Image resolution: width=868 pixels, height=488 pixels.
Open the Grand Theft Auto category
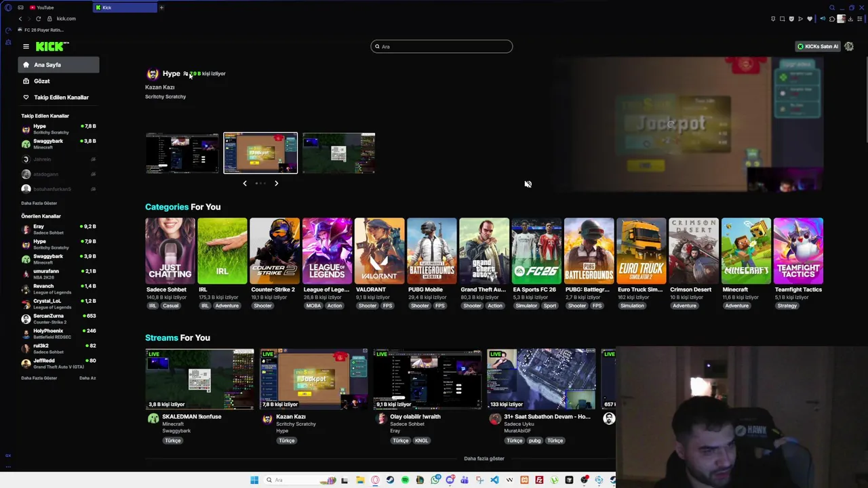click(484, 250)
